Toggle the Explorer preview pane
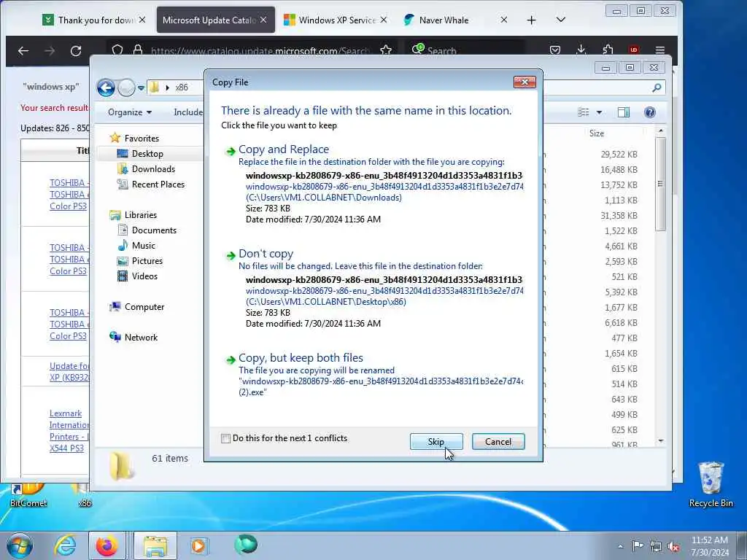This screenshot has width=747, height=560. pos(624,112)
